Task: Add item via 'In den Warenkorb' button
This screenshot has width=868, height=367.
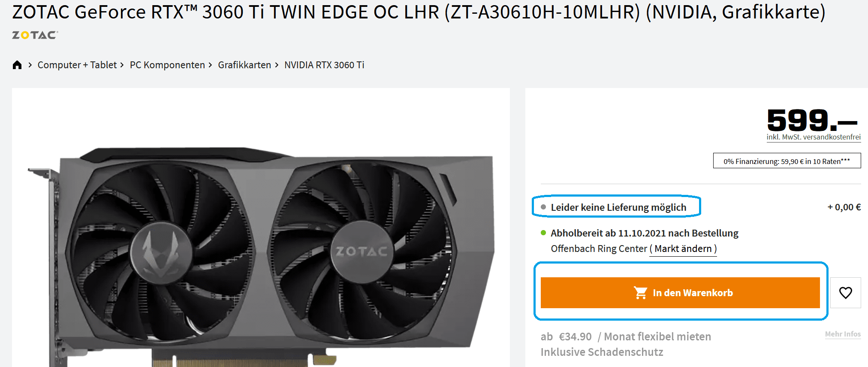Action: tap(680, 293)
